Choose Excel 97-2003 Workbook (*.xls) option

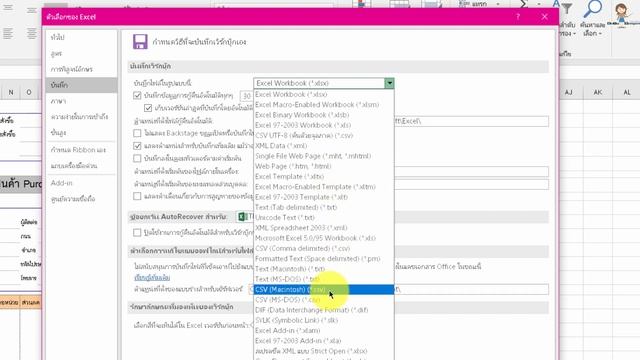pos(324,125)
